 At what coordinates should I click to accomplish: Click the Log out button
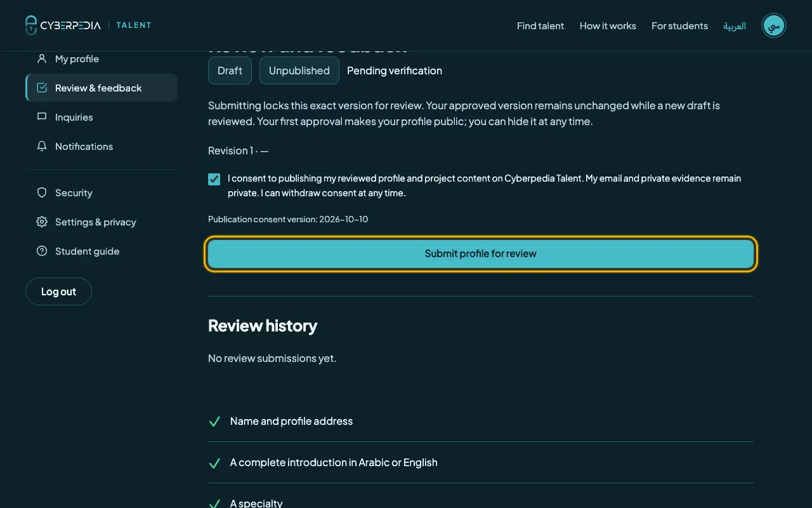click(58, 291)
